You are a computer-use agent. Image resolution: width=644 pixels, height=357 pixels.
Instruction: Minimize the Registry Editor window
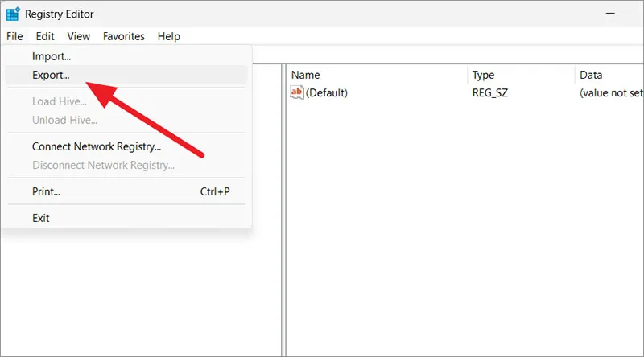click(610, 14)
